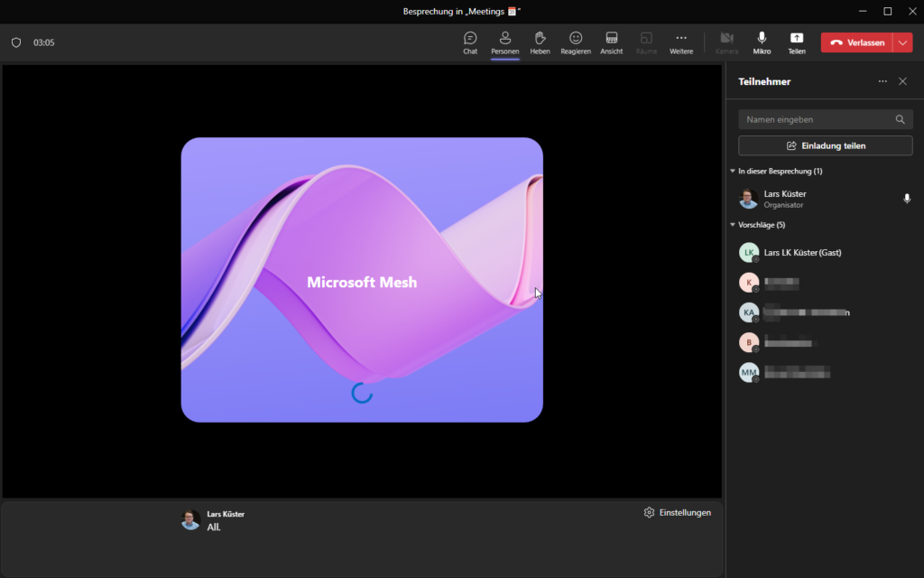Click the search magnifier icon

(900, 119)
